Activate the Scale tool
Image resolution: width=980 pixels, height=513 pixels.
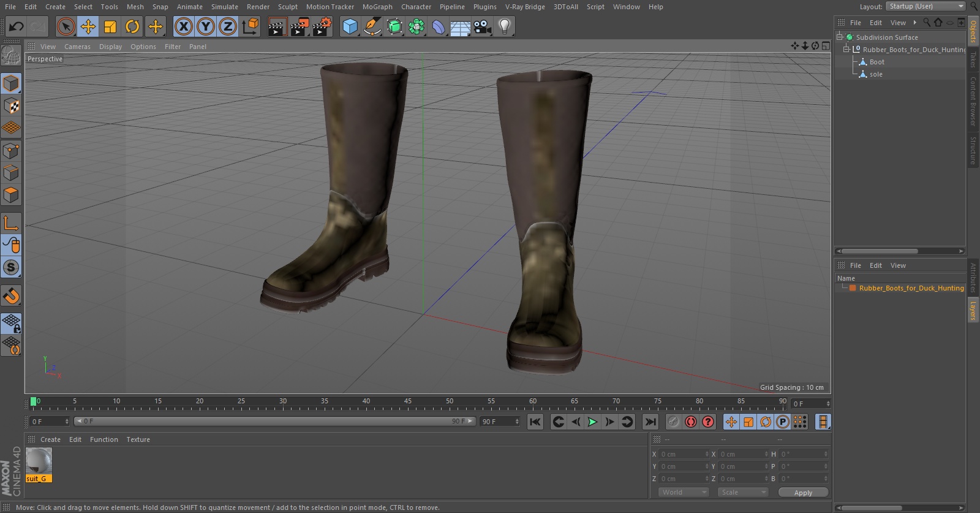tap(110, 26)
